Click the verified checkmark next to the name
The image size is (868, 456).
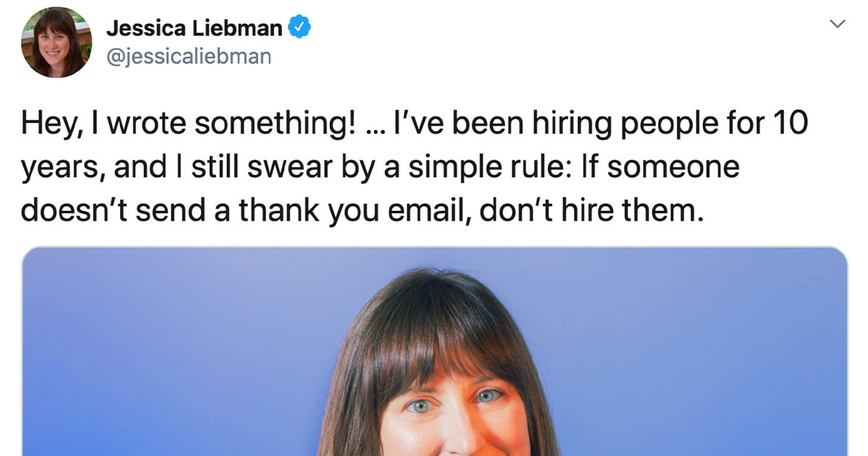pos(298,27)
